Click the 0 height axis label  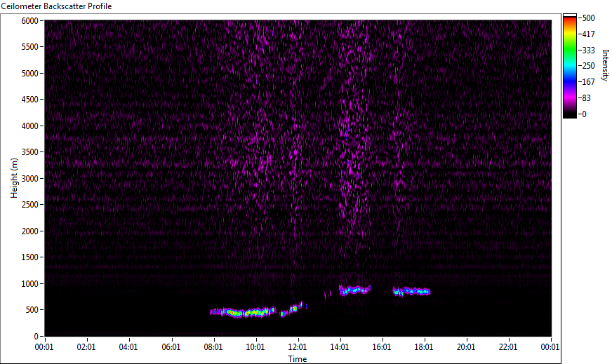(36, 337)
